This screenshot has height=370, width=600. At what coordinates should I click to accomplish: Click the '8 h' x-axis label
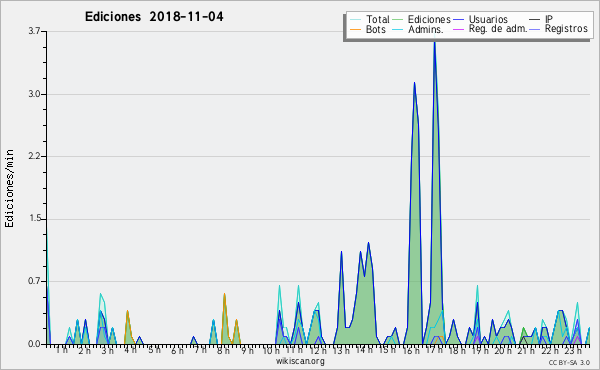(223, 350)
